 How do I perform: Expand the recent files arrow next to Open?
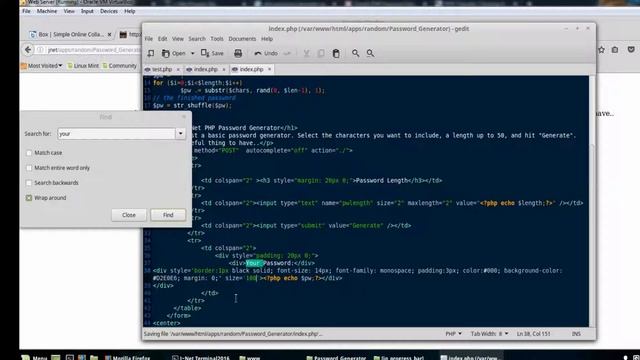(193, 53)
